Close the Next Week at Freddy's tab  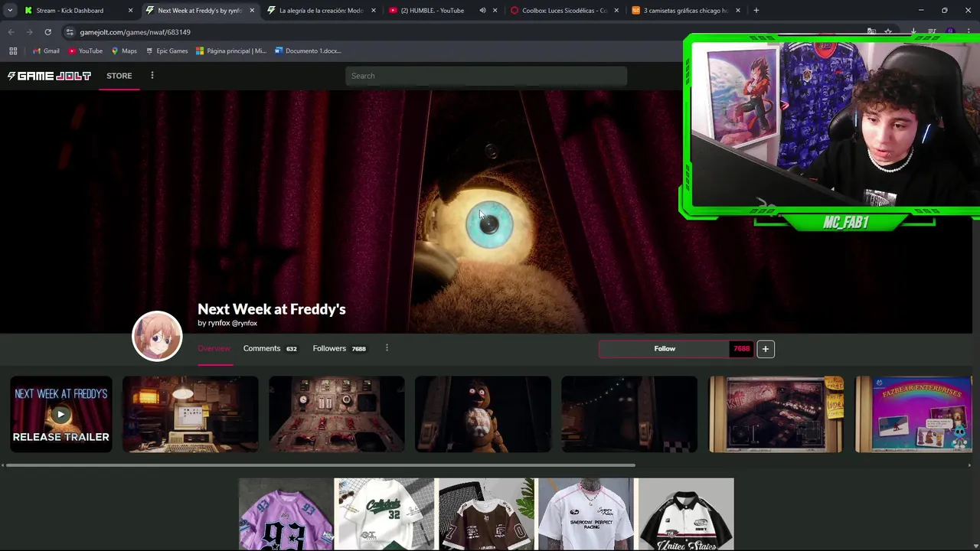click(252, 11)
